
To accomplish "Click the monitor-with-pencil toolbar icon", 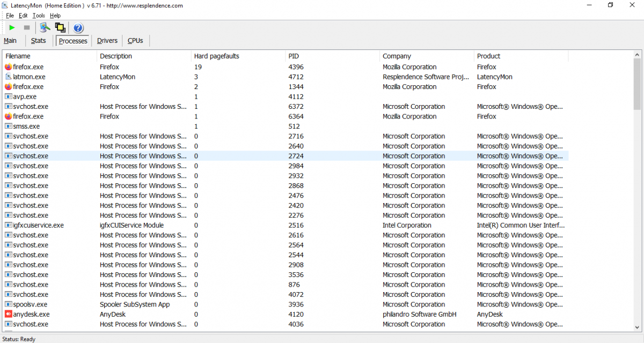I will point(45,27).
